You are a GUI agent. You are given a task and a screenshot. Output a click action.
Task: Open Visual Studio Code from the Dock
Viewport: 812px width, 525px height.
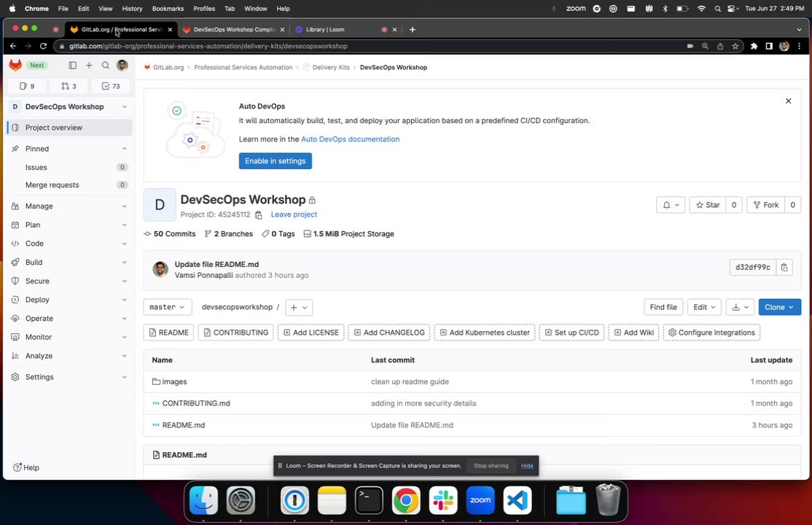pyautogui.click(x=518, y=500)
